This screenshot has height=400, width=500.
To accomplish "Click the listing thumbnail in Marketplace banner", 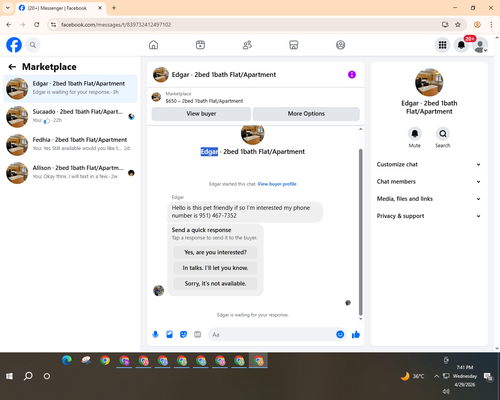I will (x=156, y=97).
